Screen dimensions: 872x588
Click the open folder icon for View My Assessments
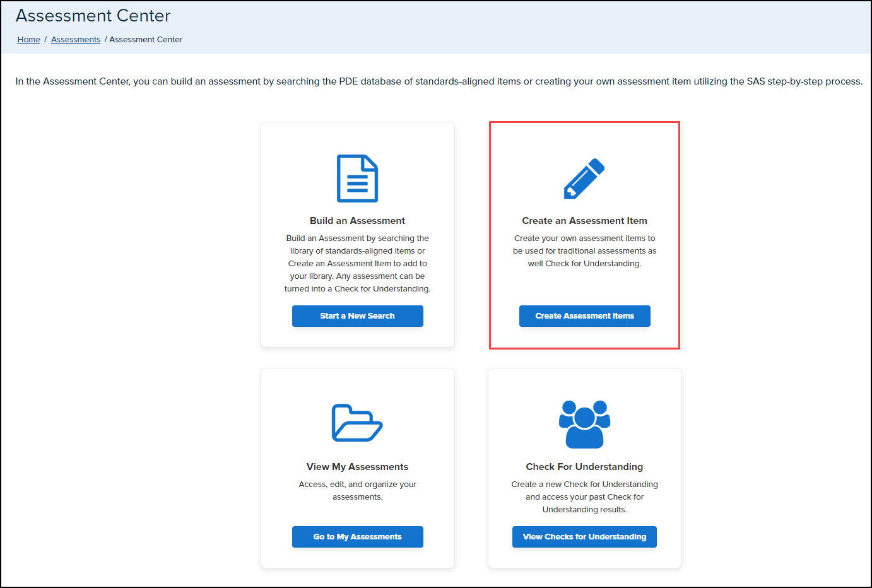pos(357,423)
